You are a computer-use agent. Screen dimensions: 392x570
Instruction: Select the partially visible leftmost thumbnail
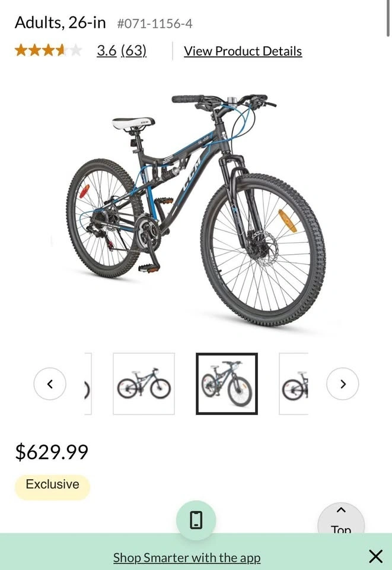[88, 384]
